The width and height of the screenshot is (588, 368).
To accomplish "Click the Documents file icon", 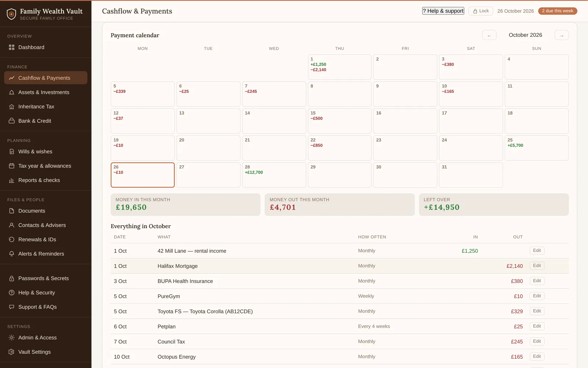I will pos(11,211).
